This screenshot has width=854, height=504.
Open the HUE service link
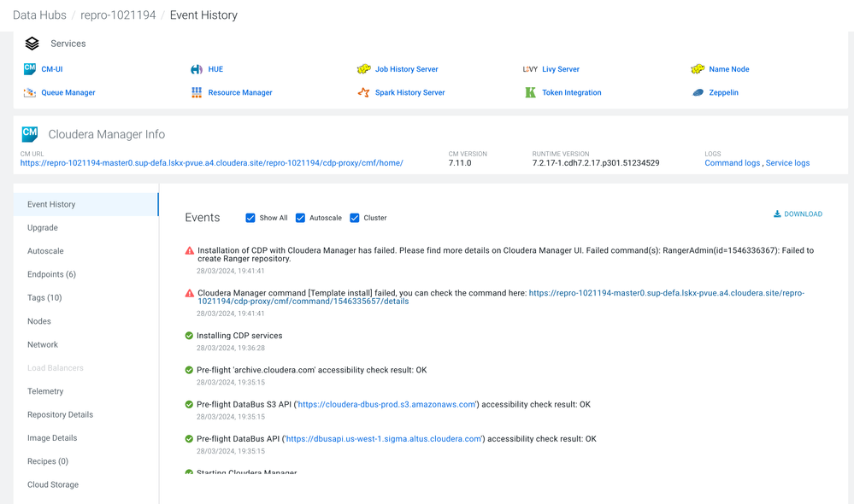(x=215, y=69)
